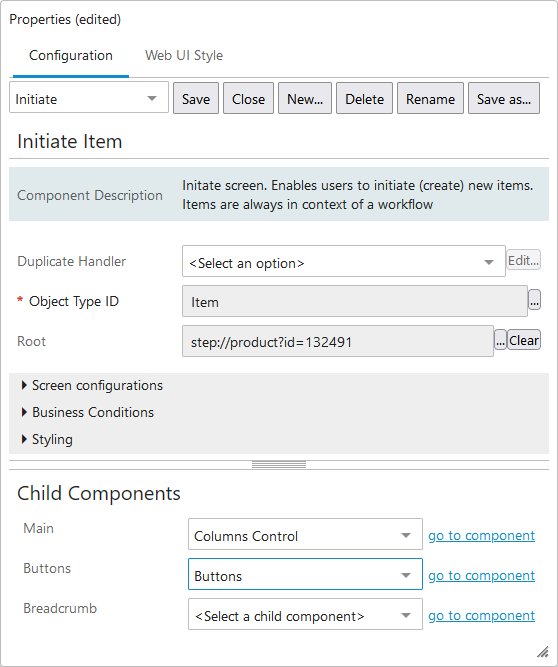Screen dimensions: 558x667
Task: Click the Object Type ID Item field
Action: click(x=355, y=301)
